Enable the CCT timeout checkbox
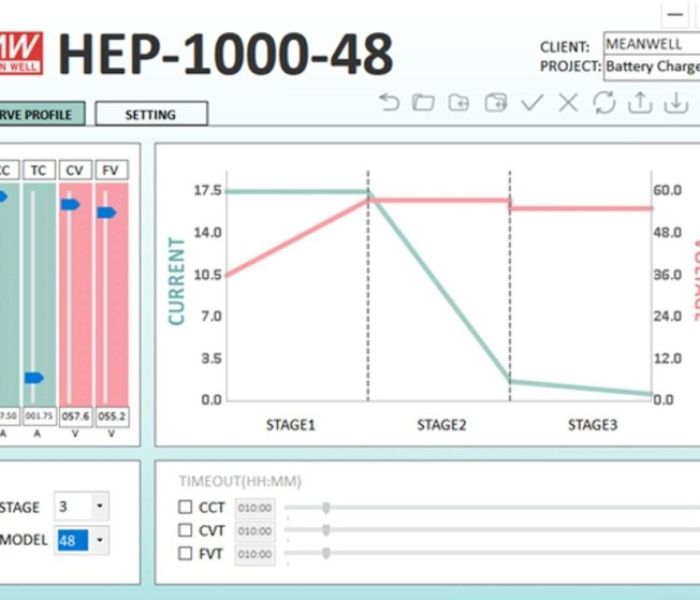 click(185, 507)
